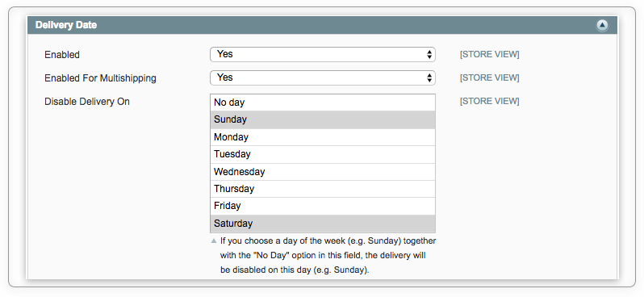Viewport: 644px width, 297px height.
Task: Click the hint triangle icon below the list
Action: click(214, 241)
